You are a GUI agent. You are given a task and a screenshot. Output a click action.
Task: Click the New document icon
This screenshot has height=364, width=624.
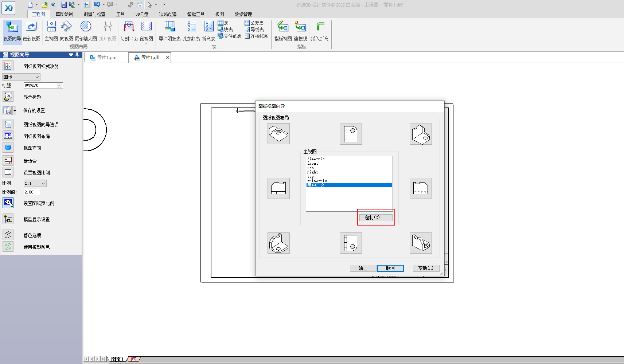30,5
